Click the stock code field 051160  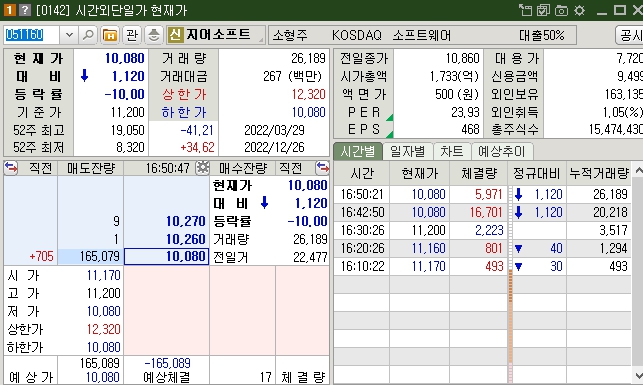(x=32, y=35)
